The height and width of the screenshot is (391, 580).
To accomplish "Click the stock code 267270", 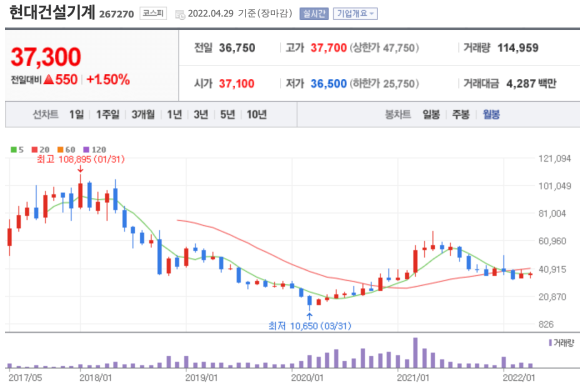I will click(x=117, y=14).
